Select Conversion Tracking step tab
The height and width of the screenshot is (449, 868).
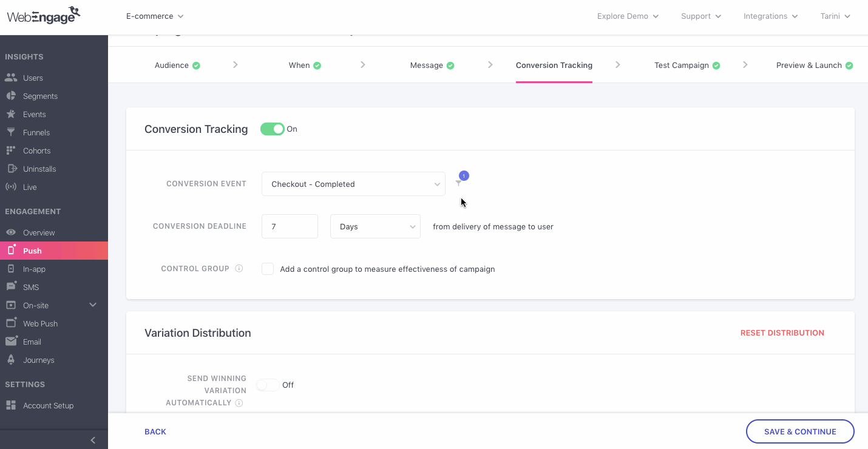554,66
